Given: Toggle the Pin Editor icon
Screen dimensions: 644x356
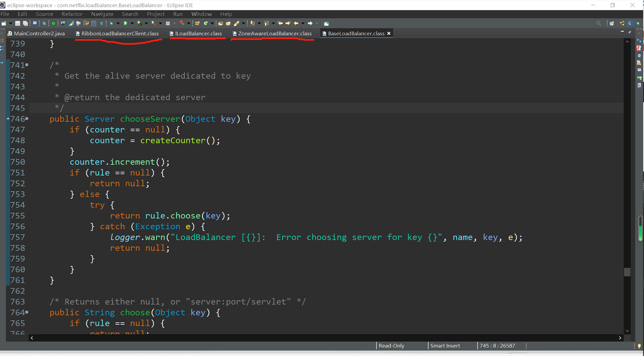Looking at the screenshot, I should (326, 23).
